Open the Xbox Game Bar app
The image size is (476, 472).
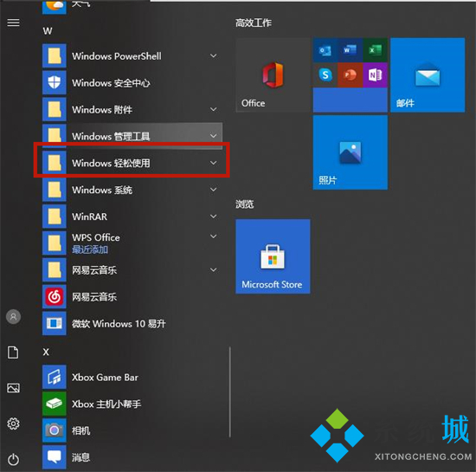[x=105, y=378]
